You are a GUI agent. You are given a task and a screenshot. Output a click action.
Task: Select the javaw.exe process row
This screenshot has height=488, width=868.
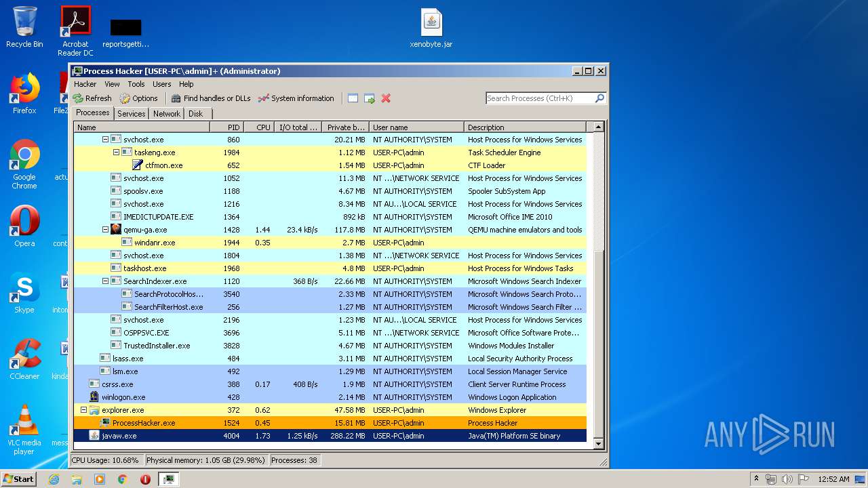330,436
